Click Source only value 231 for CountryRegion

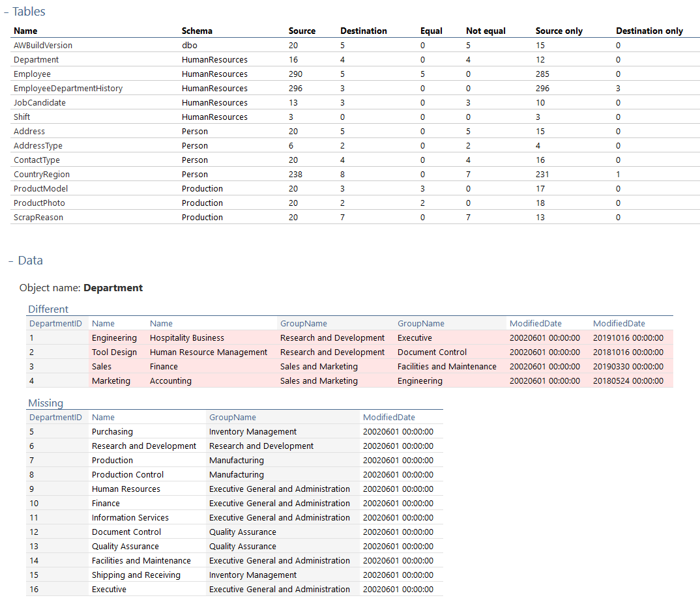(542, 175)
